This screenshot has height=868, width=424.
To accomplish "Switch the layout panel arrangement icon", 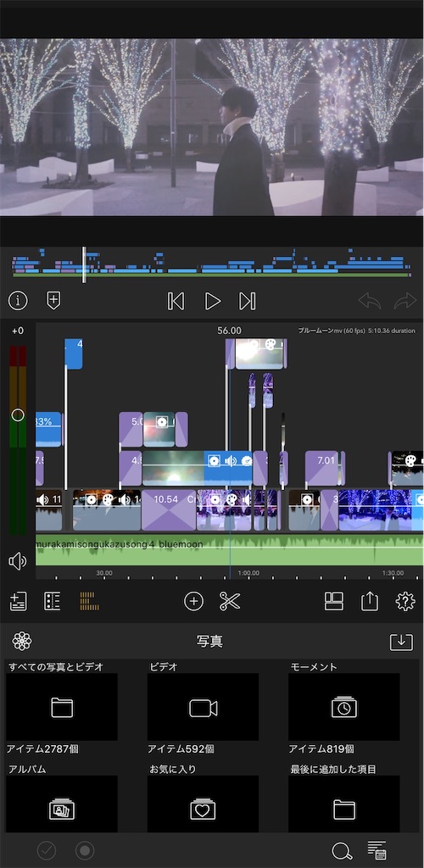I will 334,601.
